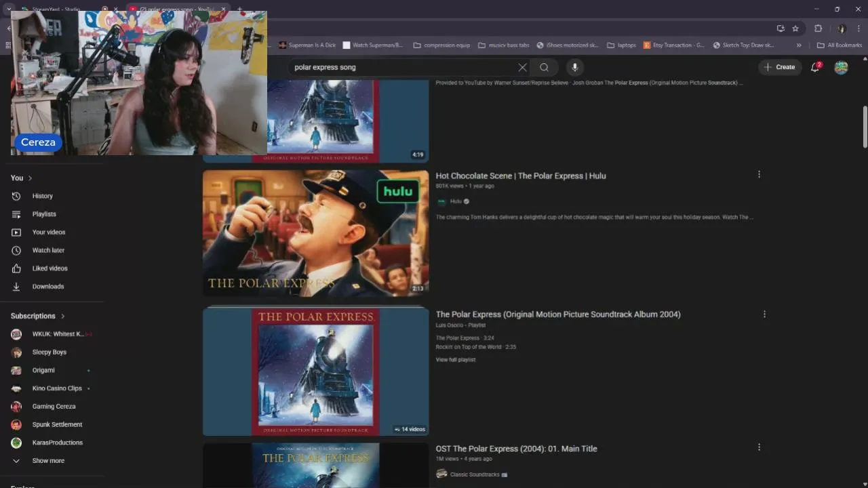Open the browser extensions puzzle icon
Screen dimensions: 868x488
[818, 28]
